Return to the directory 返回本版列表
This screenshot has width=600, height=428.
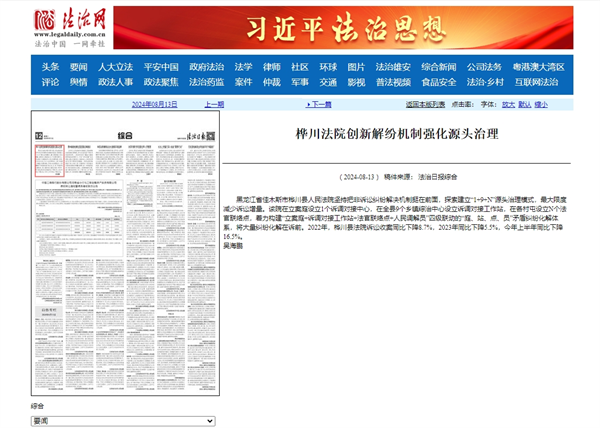pyautogui.click(x=426, y=104)
